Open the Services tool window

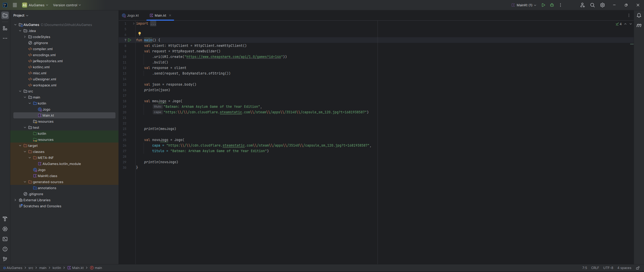point(5,229)
